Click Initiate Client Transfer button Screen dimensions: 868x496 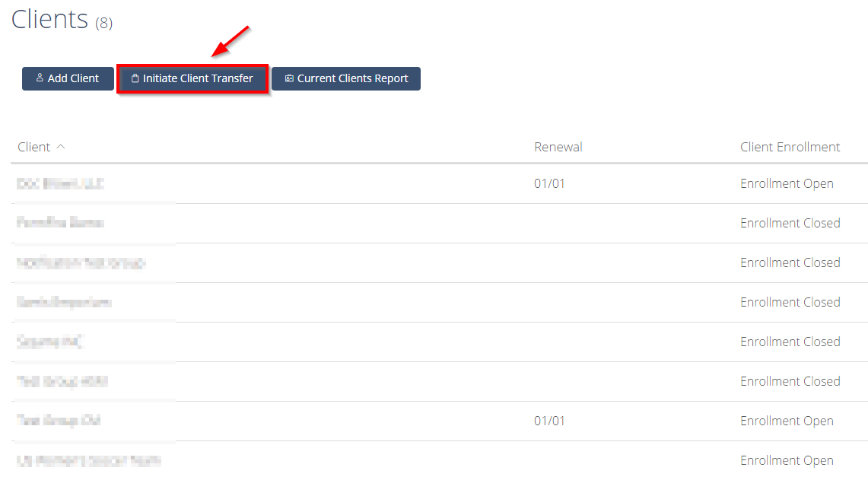coord(192,78)
